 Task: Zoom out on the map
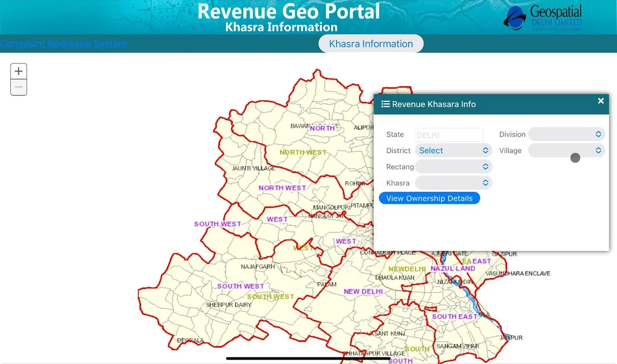19,87
